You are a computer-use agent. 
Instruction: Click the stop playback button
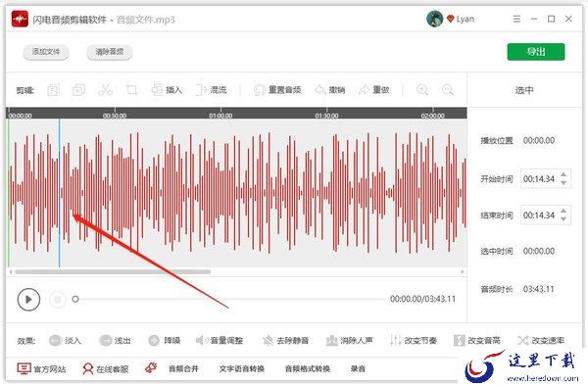[x=58, y=299]
